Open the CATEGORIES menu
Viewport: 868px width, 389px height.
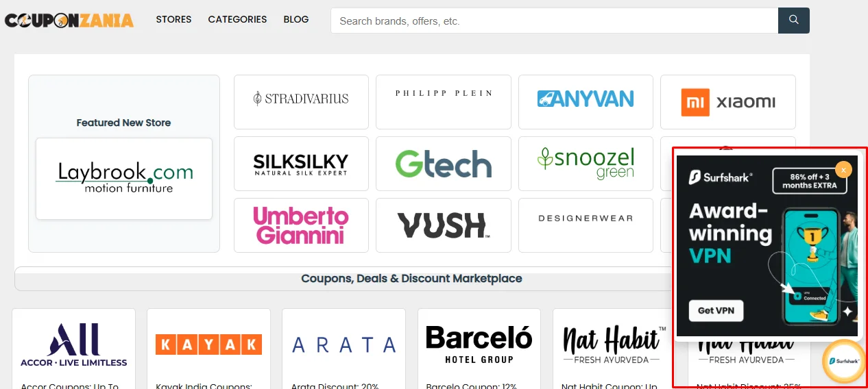[237, 19]
